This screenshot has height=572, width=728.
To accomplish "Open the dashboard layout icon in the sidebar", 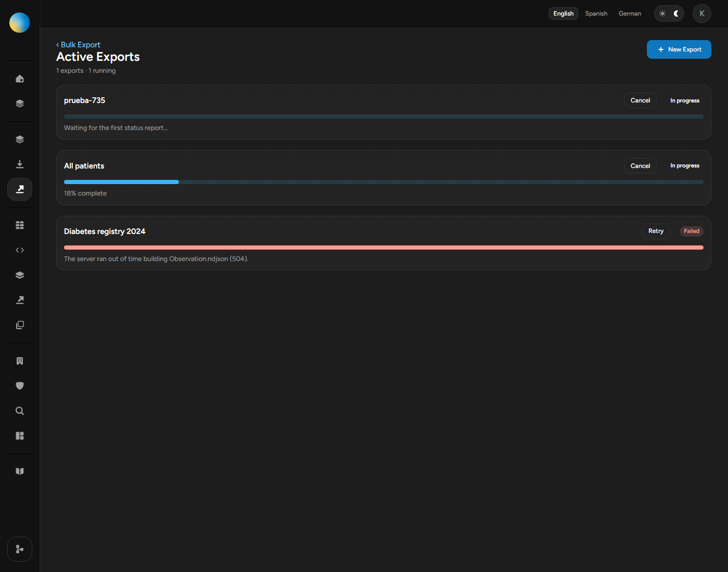I will click(20, 436).
